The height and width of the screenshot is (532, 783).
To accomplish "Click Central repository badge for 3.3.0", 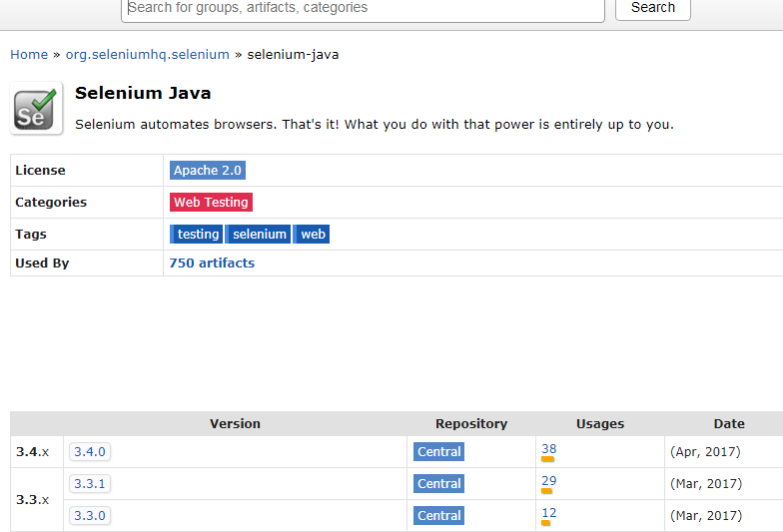I will pyautogui.click(x=439, y=515).
